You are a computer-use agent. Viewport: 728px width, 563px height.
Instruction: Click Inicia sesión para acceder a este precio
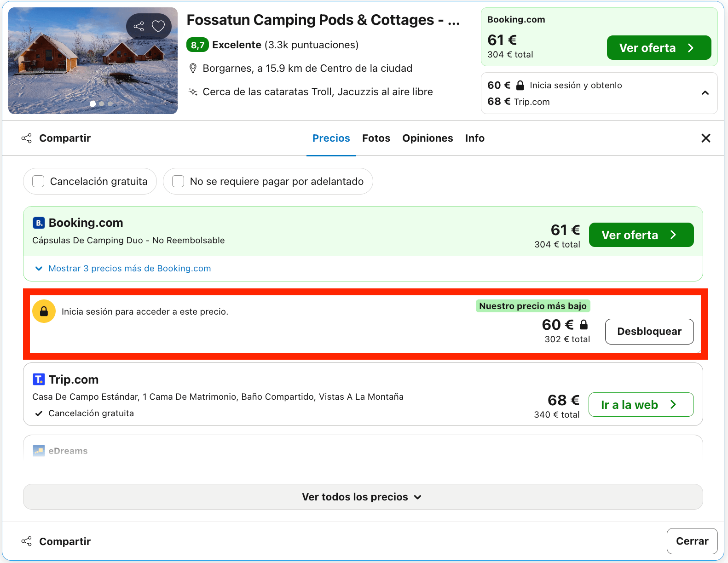145,312
